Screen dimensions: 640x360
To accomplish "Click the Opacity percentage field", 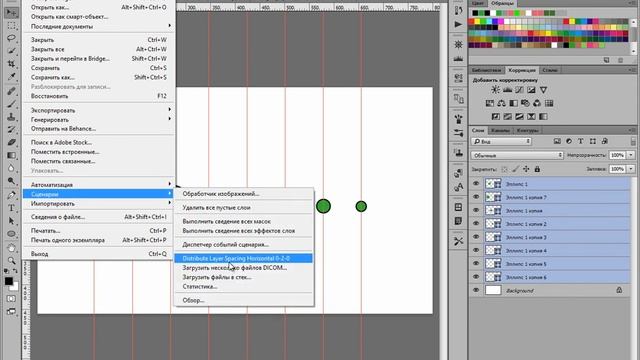I will [x=618, y=155].
